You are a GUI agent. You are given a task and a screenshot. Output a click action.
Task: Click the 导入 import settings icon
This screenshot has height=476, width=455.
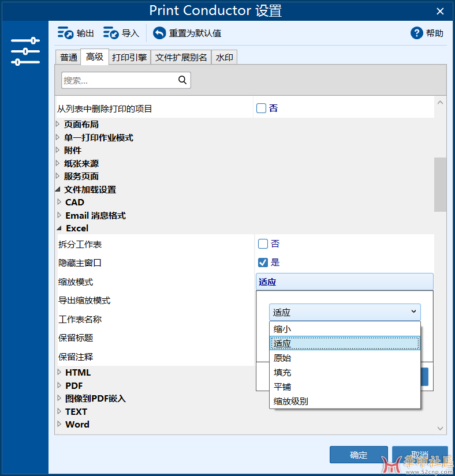coord(111,33)
